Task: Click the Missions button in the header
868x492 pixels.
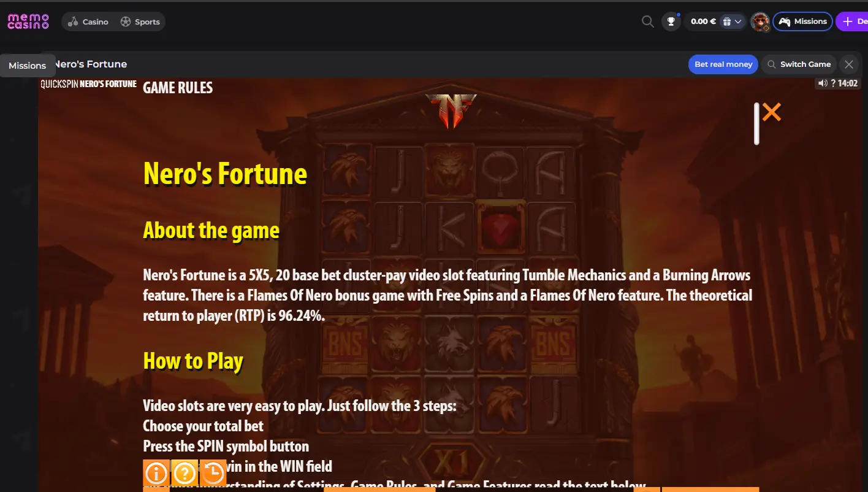Action: (802, 21)
